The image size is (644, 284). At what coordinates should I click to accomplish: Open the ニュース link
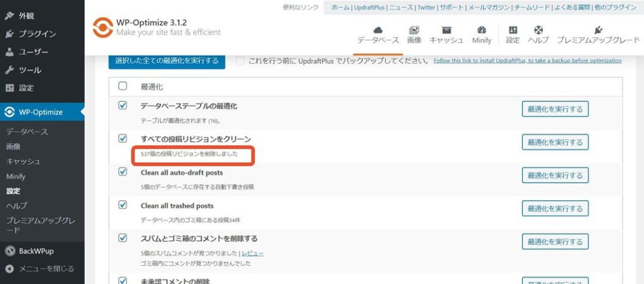[x=400, y=8]
